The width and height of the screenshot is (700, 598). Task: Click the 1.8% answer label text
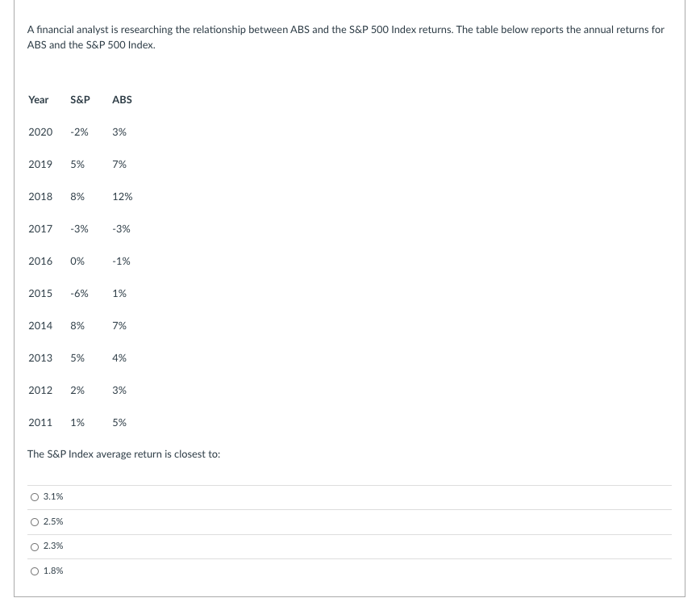[x=53, y=571]
